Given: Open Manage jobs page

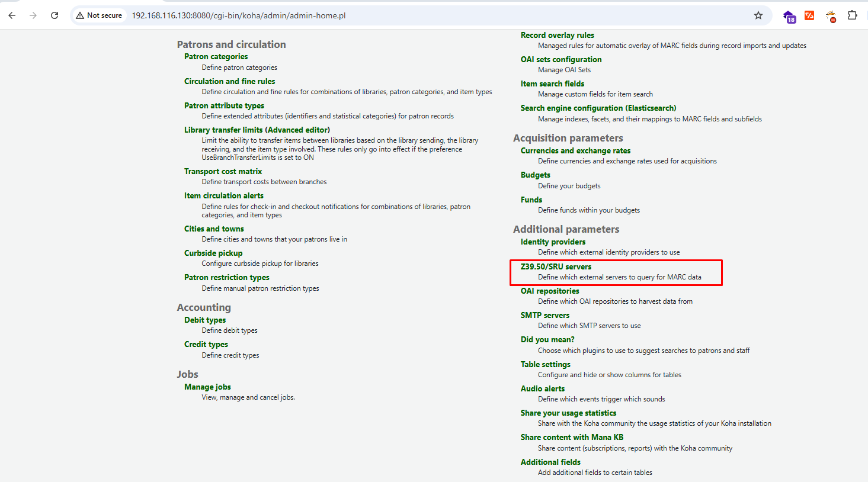Looking at the screenshot, I should tap(207, 387).
